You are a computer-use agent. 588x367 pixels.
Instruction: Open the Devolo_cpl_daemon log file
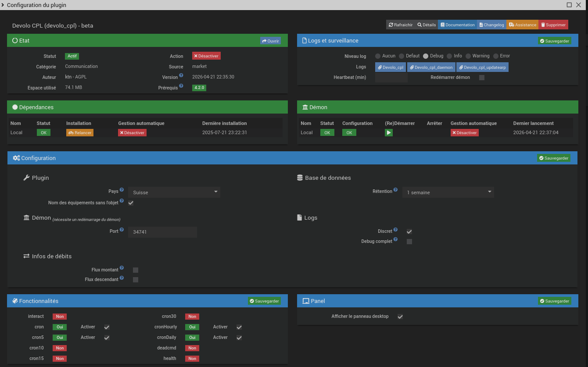tap(431, 67)
